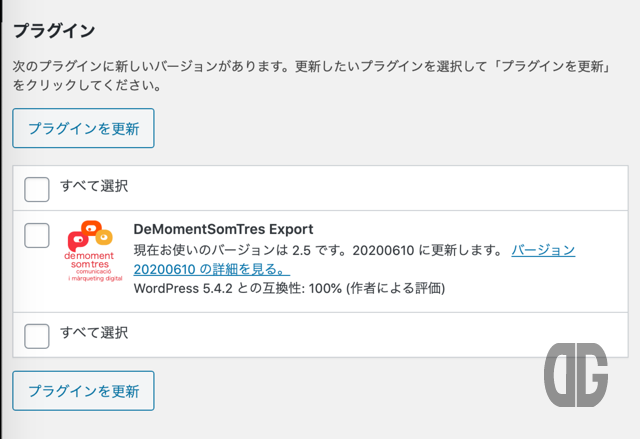Viewport: 640px width, 439px height.
Task: Click the red speech bubble in plugin logo
Action: coord(77,241)
